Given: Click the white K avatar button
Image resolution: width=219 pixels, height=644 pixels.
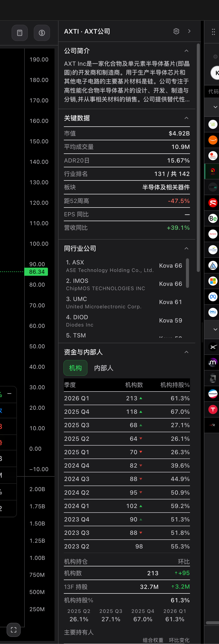Looking at the screenshot, I should [215, 73].
